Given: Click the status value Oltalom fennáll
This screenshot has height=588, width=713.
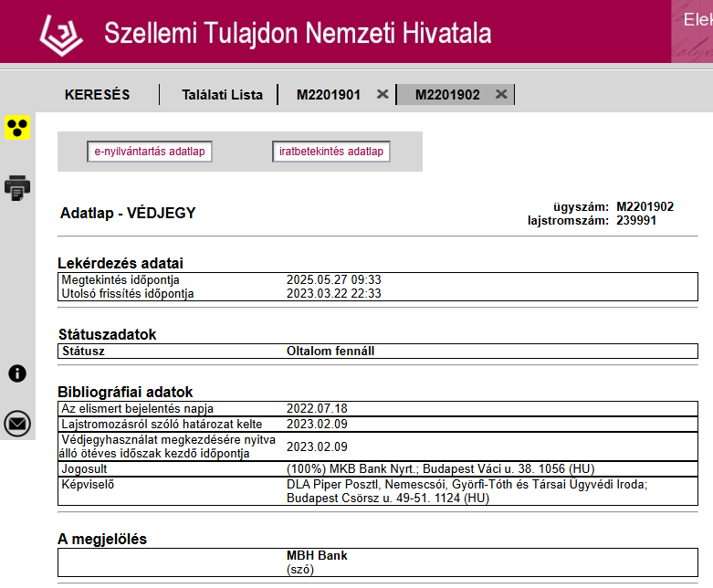Looking at the screenshot, I should point(330,352).
